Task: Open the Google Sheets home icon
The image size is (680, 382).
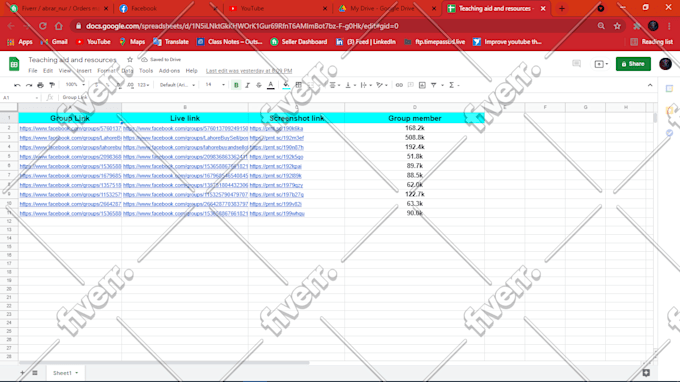Action: pos(14,64)
